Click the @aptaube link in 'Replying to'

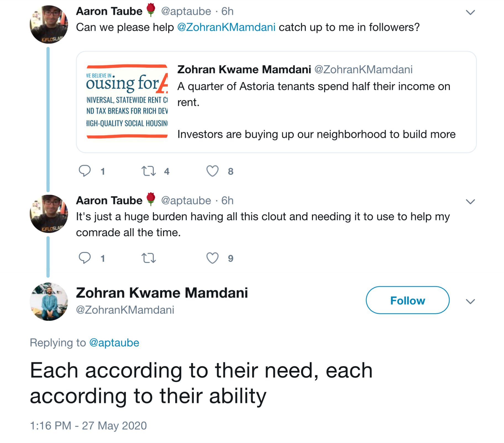[114, 343]
